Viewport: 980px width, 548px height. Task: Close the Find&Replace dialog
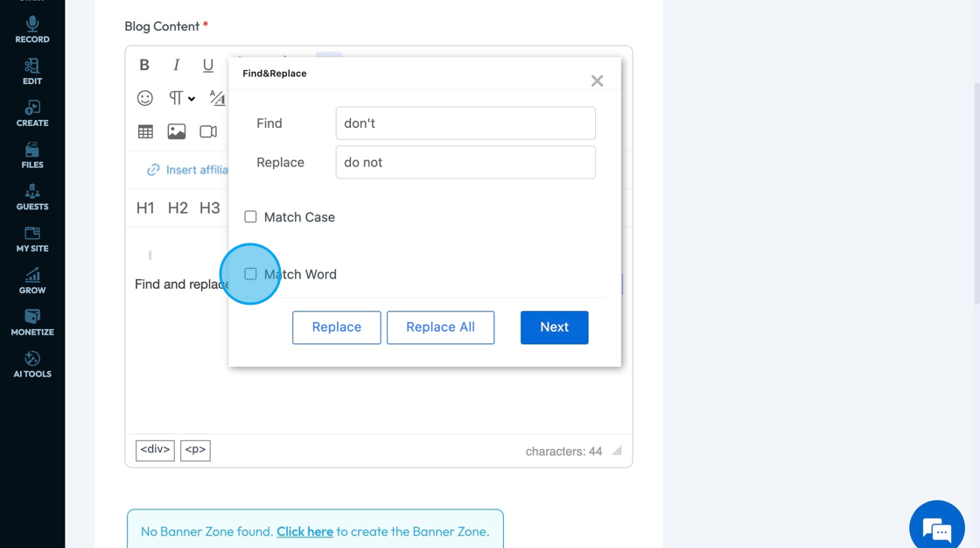[597, 81]
